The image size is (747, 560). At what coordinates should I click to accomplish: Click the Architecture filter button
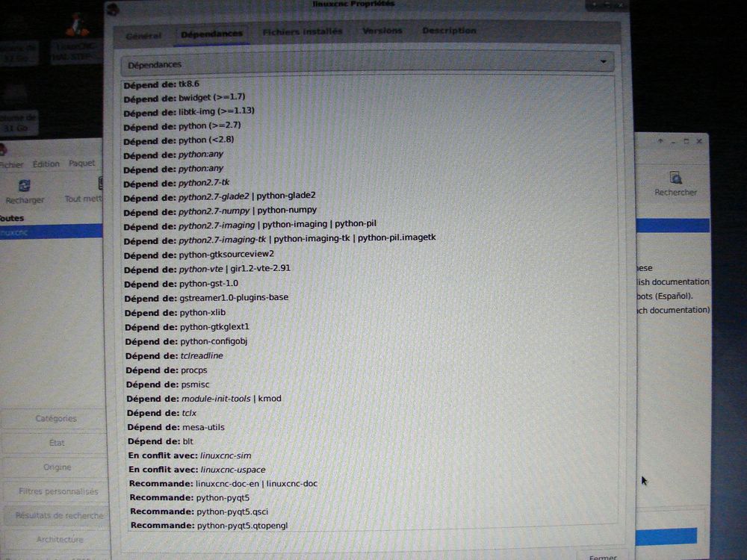pos(60,539)
